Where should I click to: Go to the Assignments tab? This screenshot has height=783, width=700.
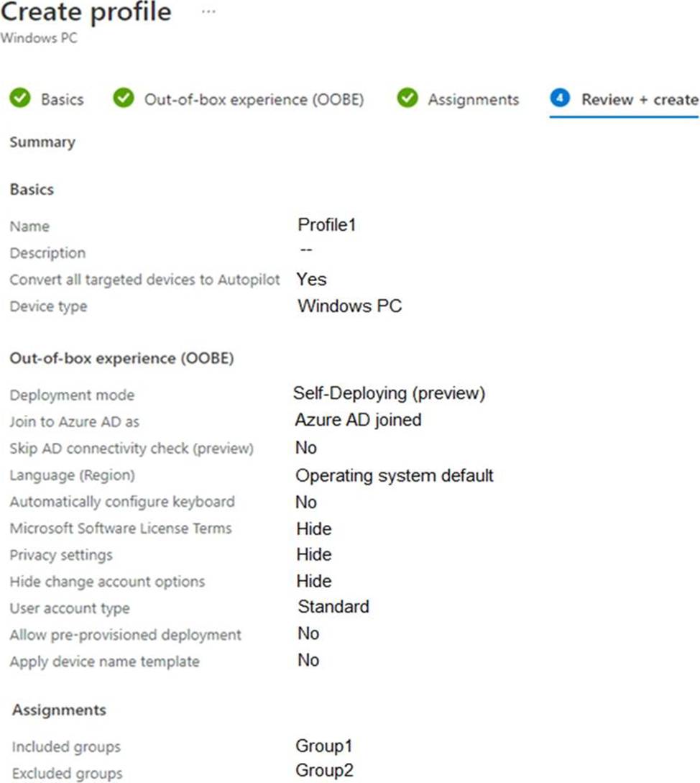click(x=473, y=99)
